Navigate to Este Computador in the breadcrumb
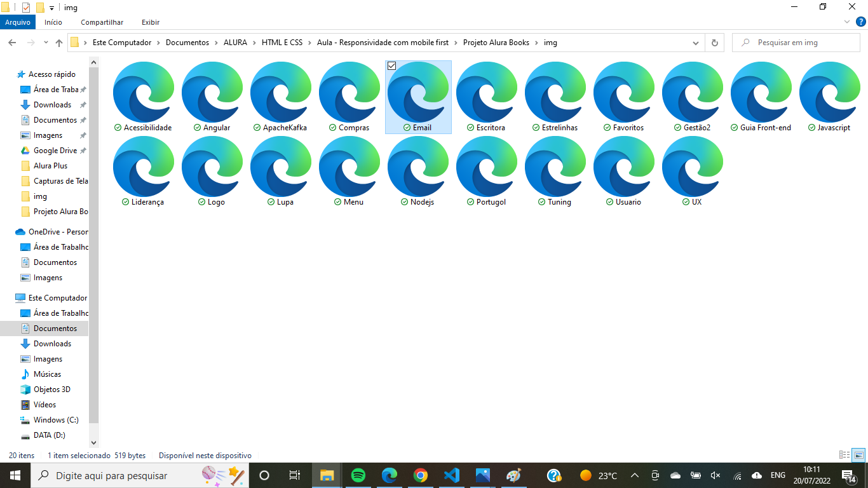Screen dimensions: 868x488 122,43
